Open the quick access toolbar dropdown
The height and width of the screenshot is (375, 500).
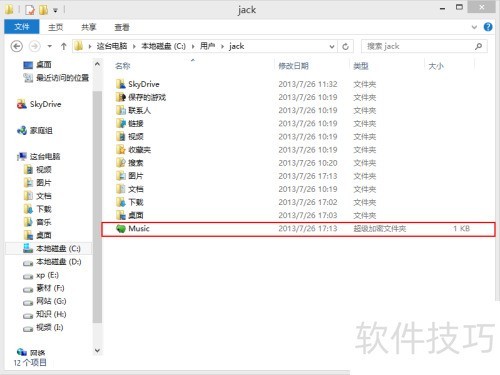tap(55, 10)
